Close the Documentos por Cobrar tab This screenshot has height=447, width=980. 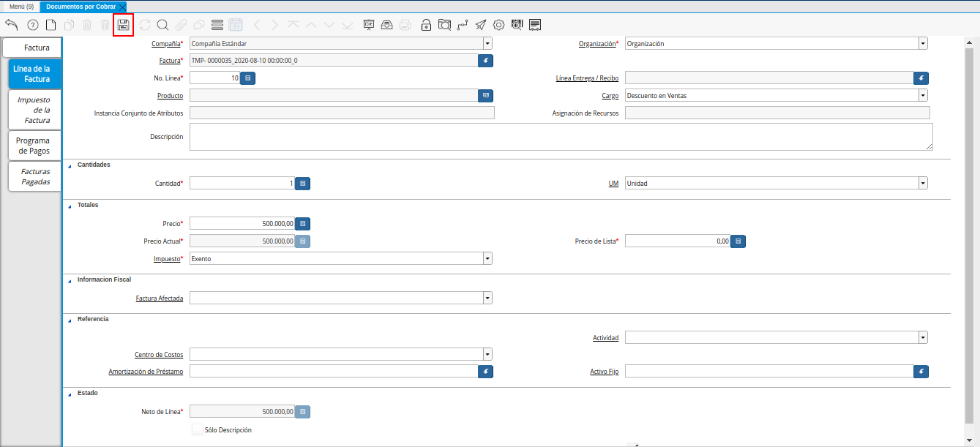click(123, 7)
